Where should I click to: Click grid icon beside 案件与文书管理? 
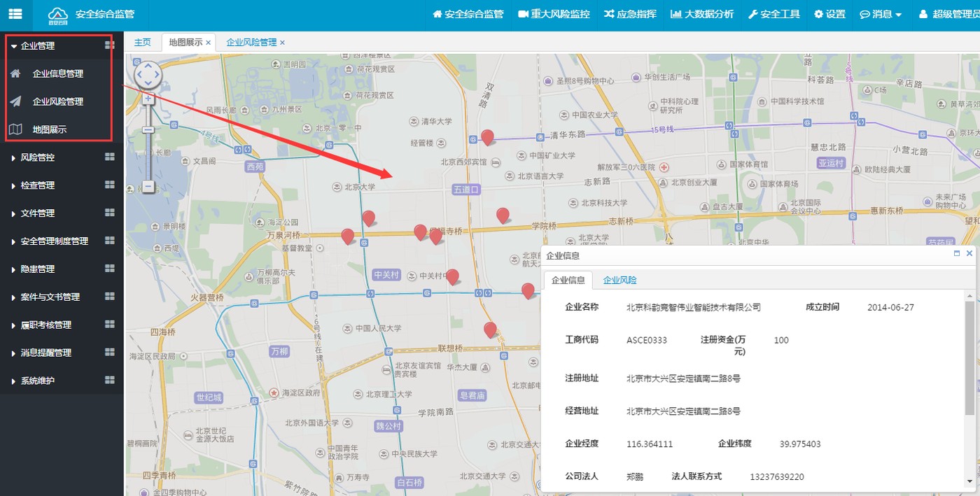110,297
